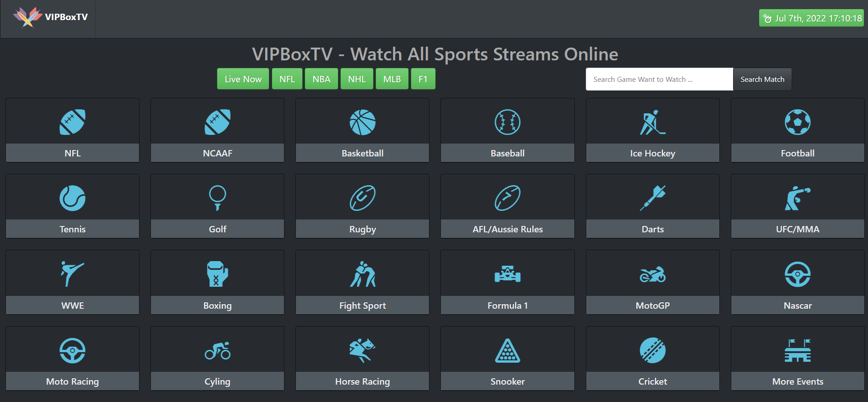The image size is (868, 402).
Task: Select the Darts label link
Action: tap(653, 229)
